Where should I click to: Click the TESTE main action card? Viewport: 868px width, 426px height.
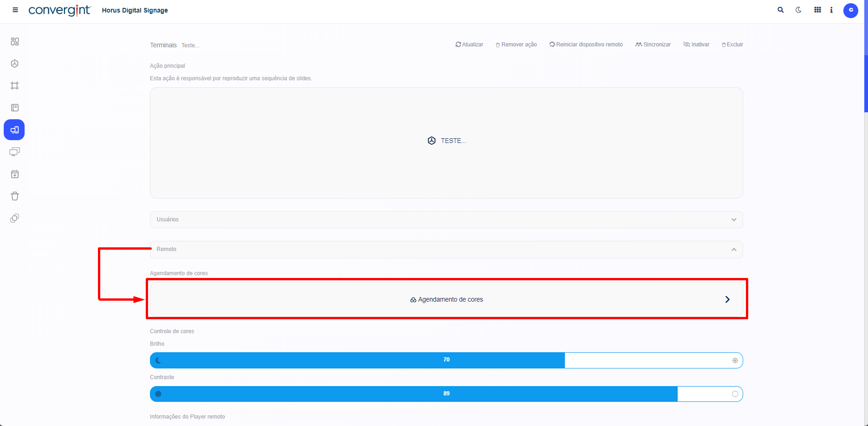click(x=446, y=141)
